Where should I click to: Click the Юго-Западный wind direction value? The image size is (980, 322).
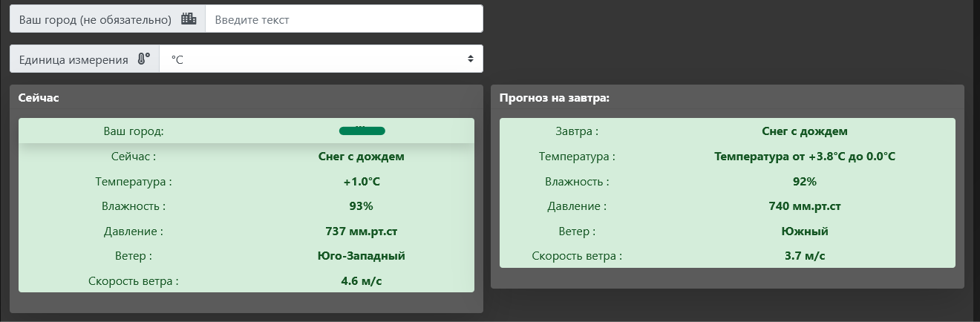[362, 256]
